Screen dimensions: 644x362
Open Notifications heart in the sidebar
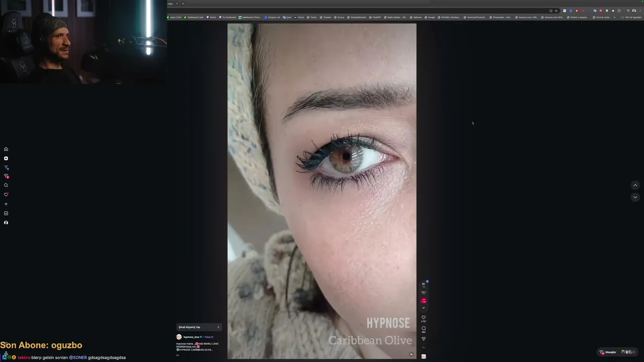pyautogui.click(x=6, y=195)
